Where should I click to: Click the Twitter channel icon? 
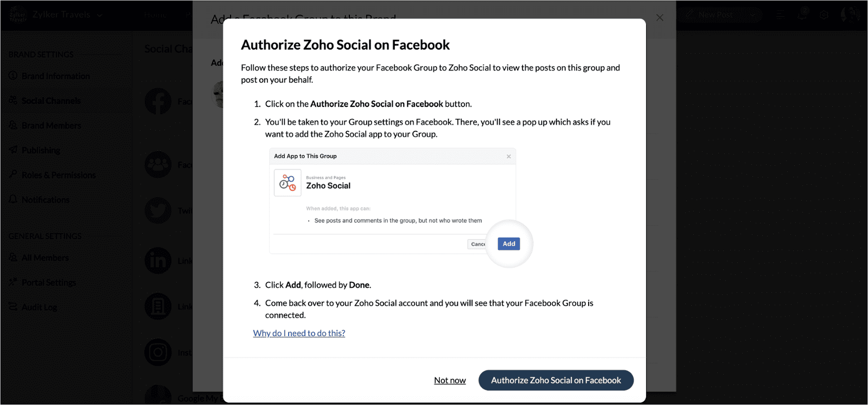pos(158,210)
